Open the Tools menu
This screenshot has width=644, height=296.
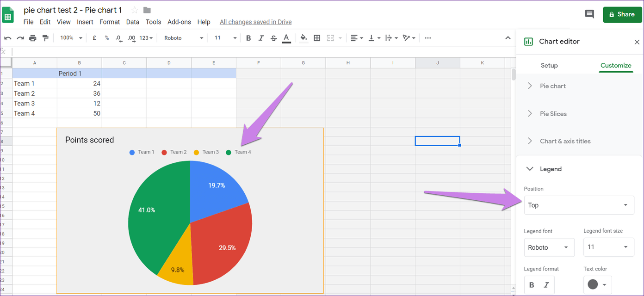coord(154,22)
